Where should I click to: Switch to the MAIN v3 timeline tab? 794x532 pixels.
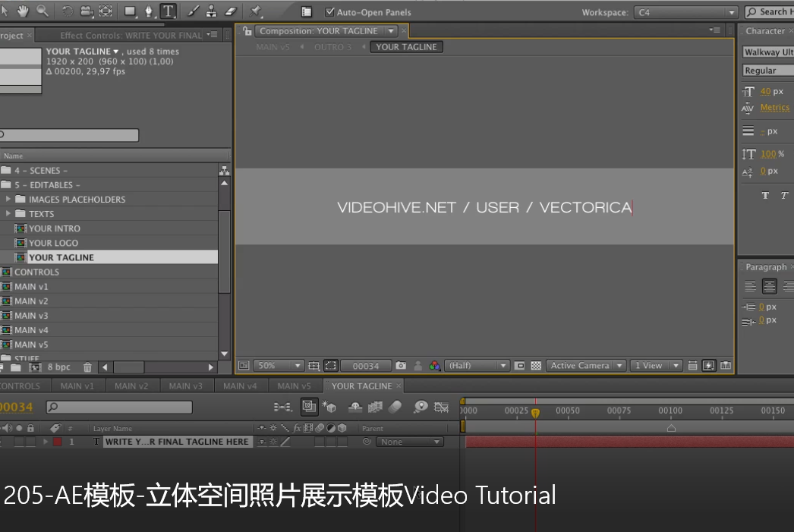click(186, 386)
